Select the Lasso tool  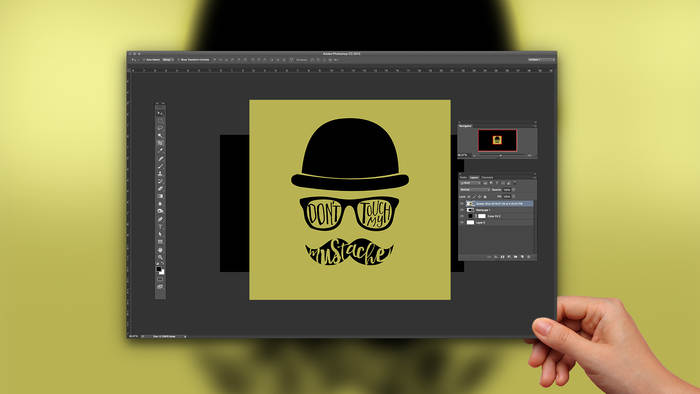160,128
